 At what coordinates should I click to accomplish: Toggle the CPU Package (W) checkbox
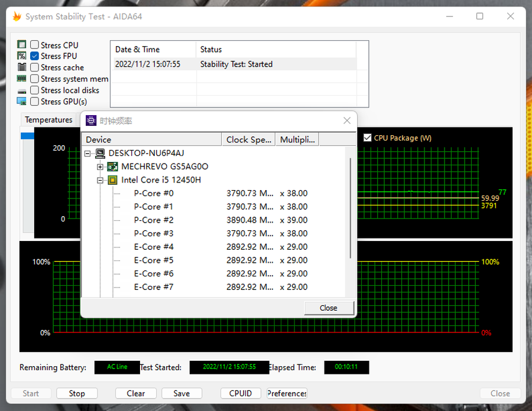368,138
